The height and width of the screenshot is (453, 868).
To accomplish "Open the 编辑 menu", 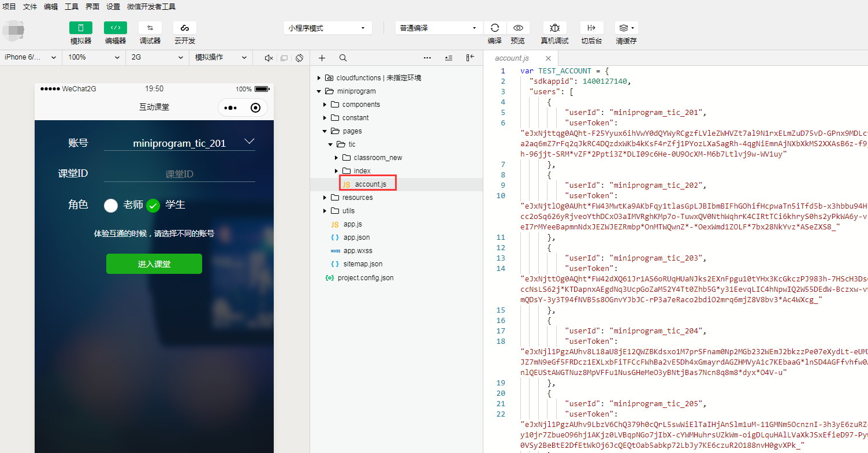I will click(x=51, y=7).
